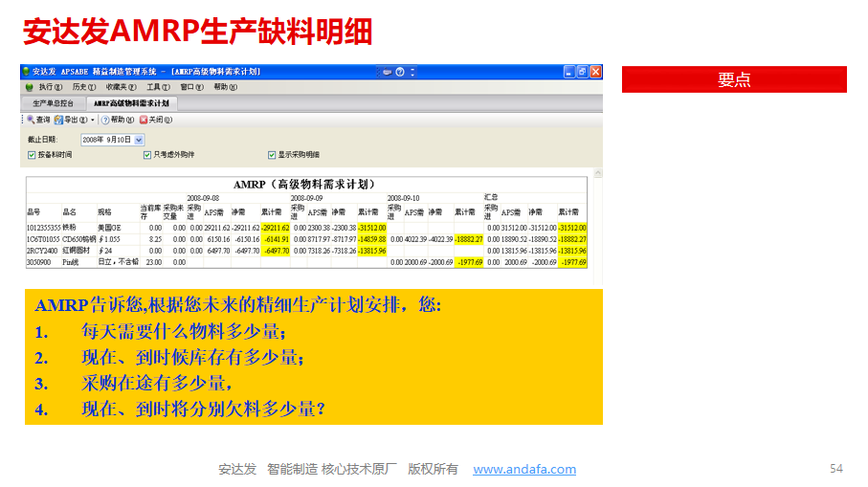868x487 pixels.
Task: Click the 2008-09-10 date column header
Action: 404,198
